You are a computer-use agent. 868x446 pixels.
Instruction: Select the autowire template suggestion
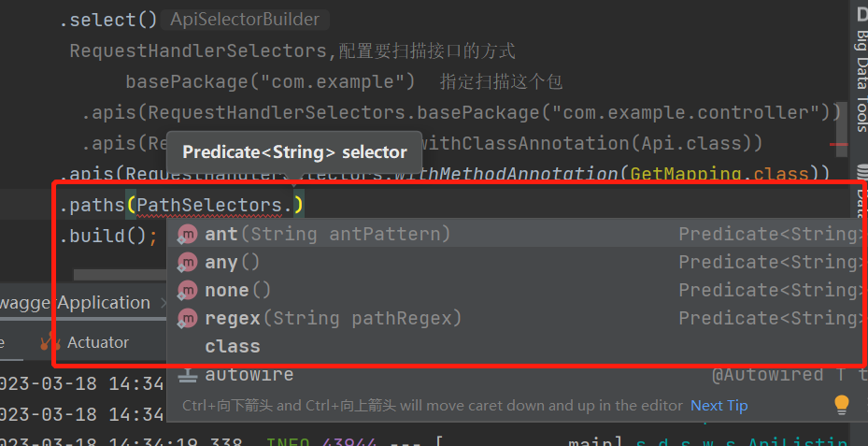516,375
